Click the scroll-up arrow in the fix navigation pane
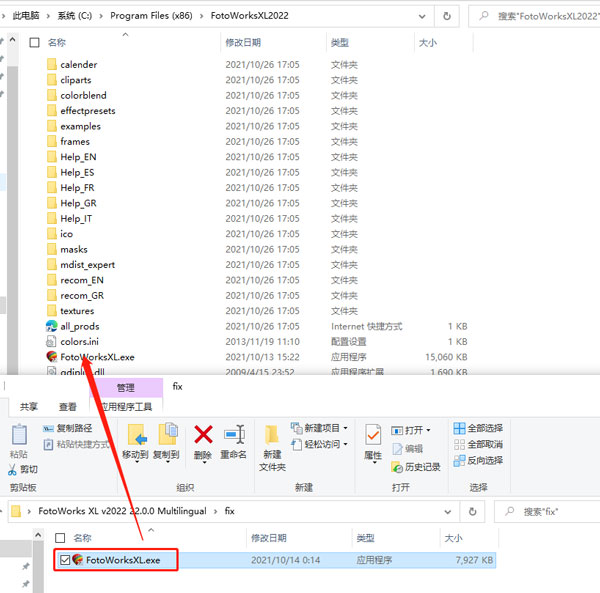The height and width of the screenshot is (593, 600). coord(38,536)
